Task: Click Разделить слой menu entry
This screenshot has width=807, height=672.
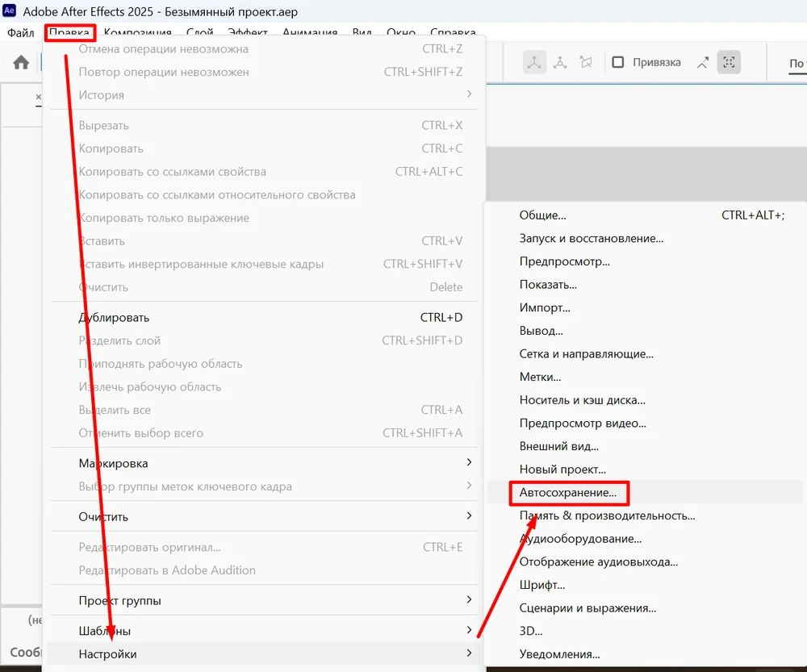Action: (264, 340)
